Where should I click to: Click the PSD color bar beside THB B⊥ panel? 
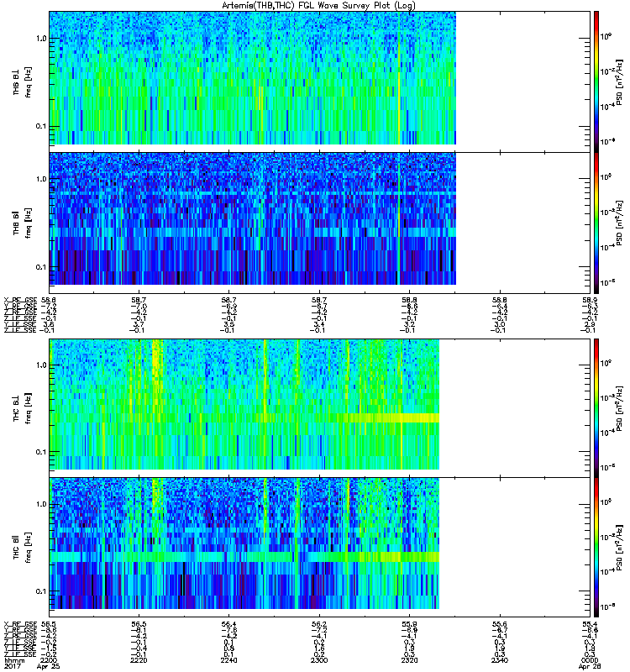click(x=596, y=81)
